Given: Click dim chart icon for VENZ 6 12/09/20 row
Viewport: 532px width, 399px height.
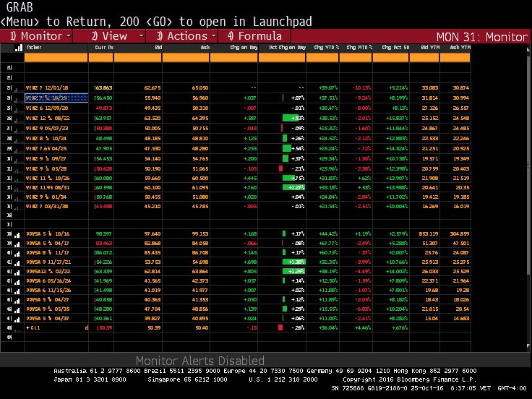Looking at the screenshot, I should 17,109.
